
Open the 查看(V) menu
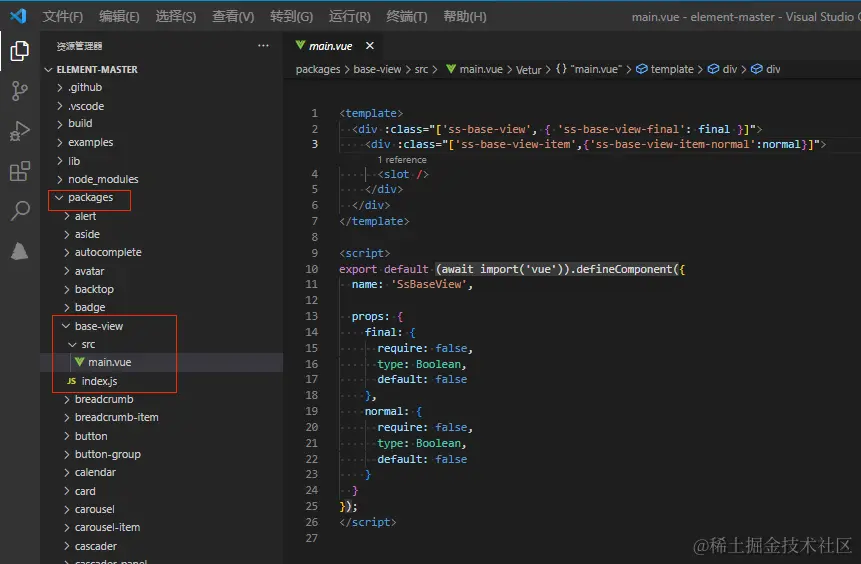233,16
